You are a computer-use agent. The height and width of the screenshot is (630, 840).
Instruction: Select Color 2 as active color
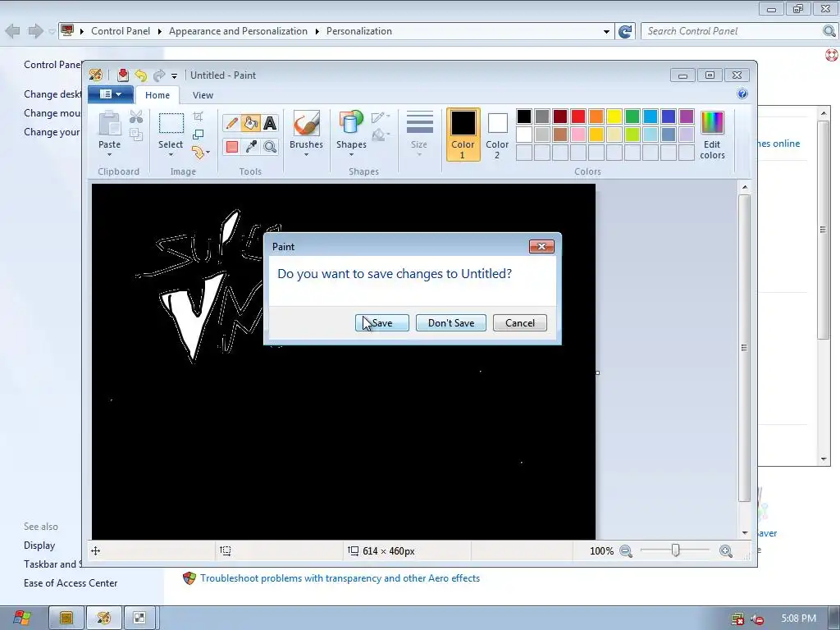click(497, 135)
